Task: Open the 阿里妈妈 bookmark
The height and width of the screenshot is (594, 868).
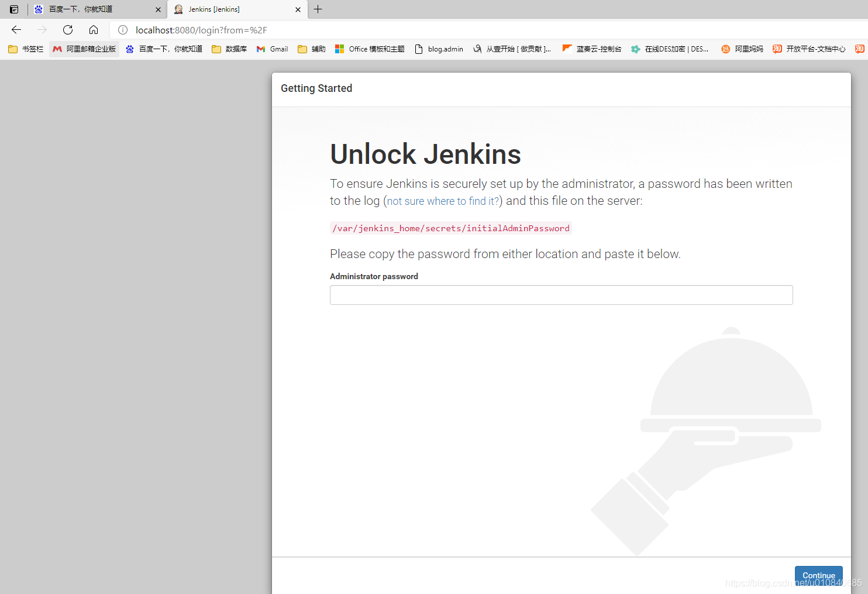Action: click(742, 49)
